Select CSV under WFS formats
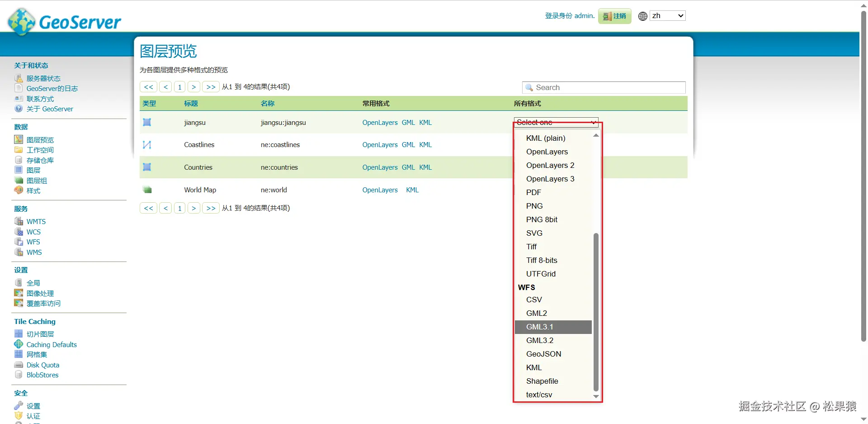868x424 pixels. coord(534,300)
